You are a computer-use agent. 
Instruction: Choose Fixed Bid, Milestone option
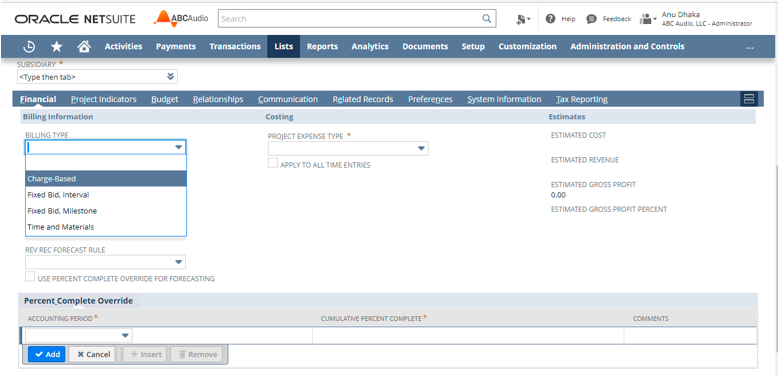click(106, 211)
